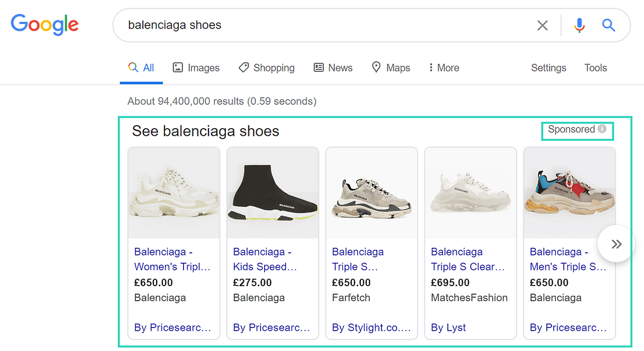This screenshot has width=644, height=351.
Task: Select the All results tab
Action: 141,67
